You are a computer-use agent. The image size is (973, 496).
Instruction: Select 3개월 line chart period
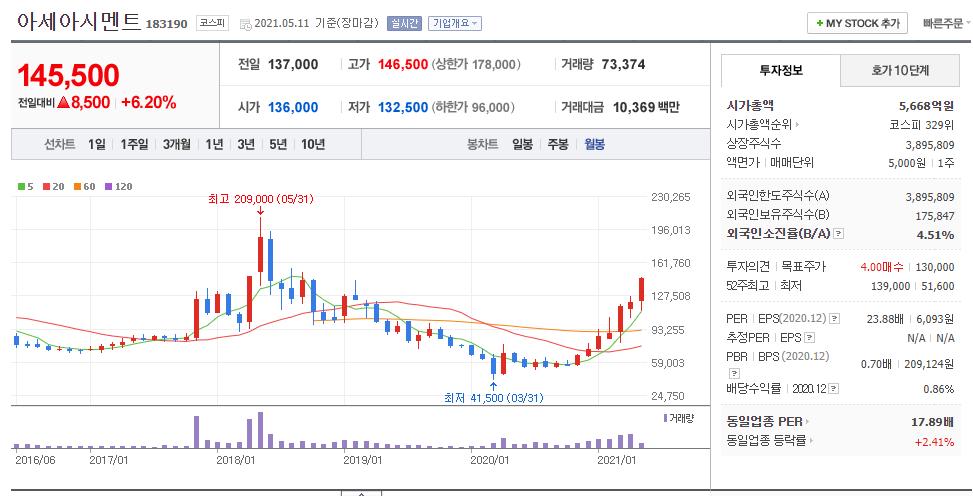pyautogui.click(x=177, y=144)
